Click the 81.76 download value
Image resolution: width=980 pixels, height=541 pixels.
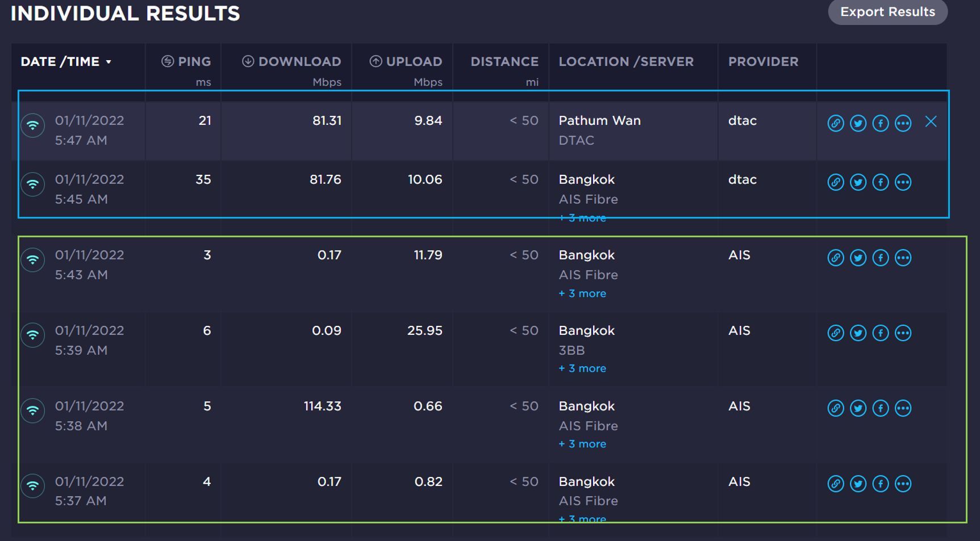[x=325, y=179]
